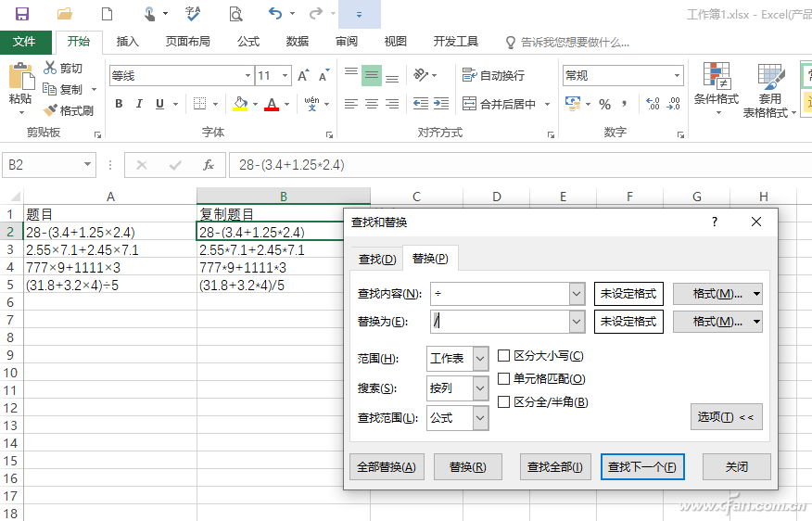Click the dialog help question mark
This screenshot has height=521, width=812.
point(715,222)
